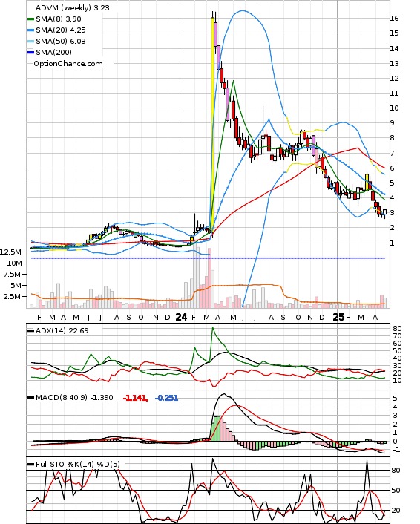
Task: Click the green SMA(8) legend swatch
Action: (x=30, y=19)
